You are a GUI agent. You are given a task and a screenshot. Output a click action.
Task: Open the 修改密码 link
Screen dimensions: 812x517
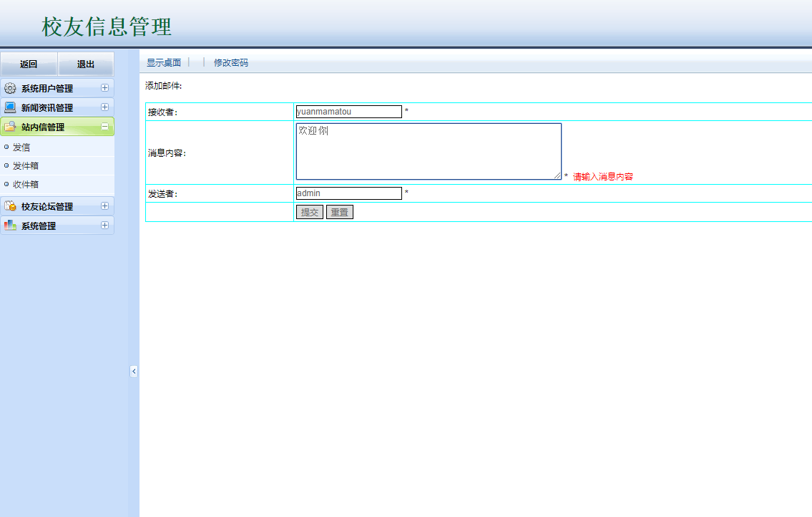(x=231, y=63)
